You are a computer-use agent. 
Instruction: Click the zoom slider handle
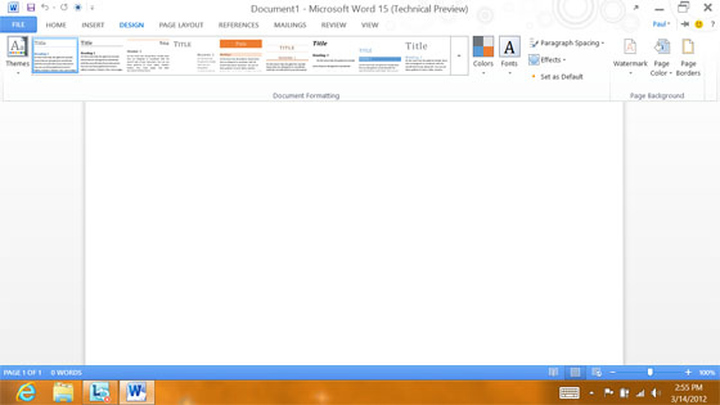pyautogui.click(x=650, y=372)
